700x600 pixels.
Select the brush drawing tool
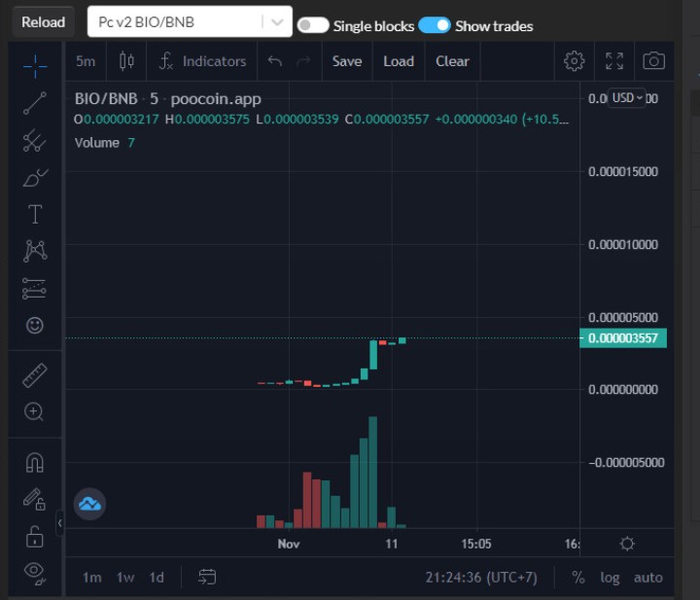click(35, 178)
